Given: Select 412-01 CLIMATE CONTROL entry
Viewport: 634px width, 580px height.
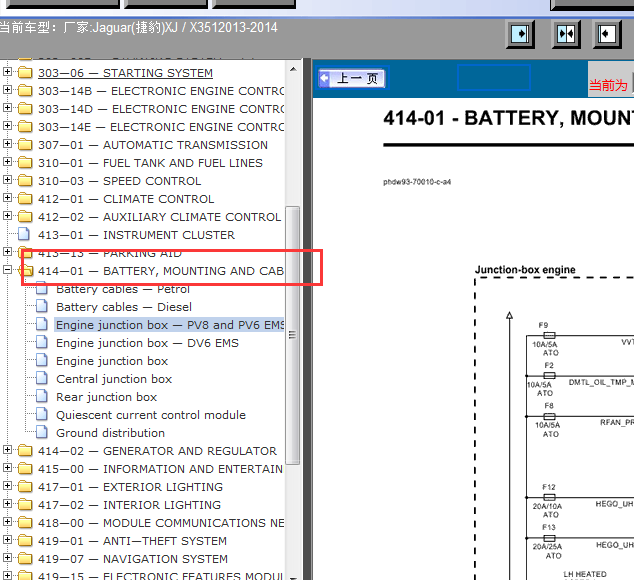Looking at the screenshot, I should point(126,199).
